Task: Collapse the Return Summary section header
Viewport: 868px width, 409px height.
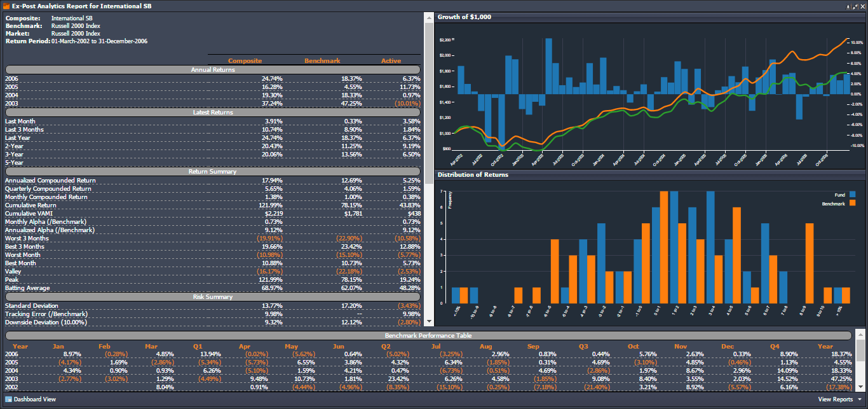Action: tap(213, 172)
